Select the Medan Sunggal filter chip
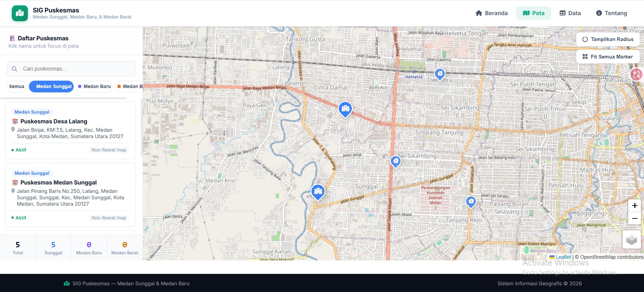The width and height of the screenshot is (644, 292). point(51,86)
